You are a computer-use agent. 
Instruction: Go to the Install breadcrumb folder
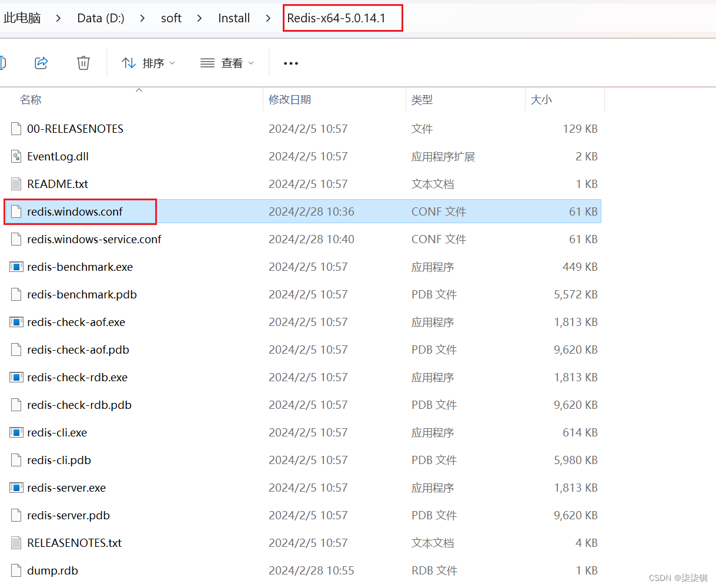pos(233,18)
